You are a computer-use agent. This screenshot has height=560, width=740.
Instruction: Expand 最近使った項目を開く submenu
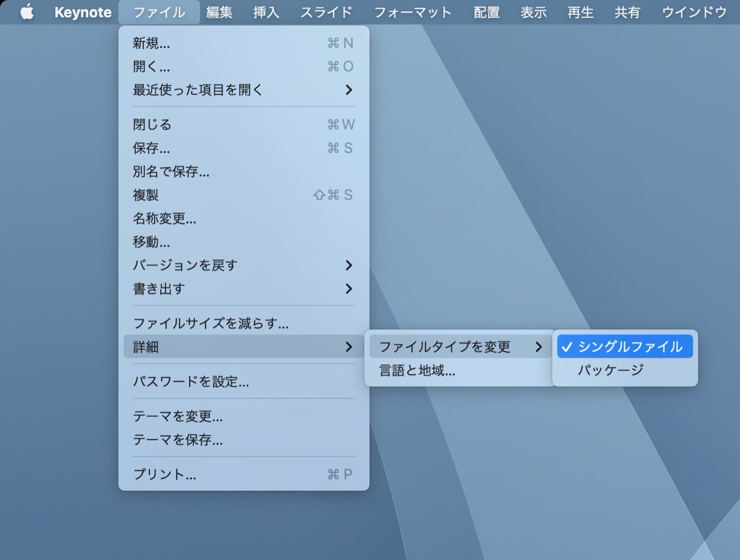pyautogui.click(x=244, y=90)
